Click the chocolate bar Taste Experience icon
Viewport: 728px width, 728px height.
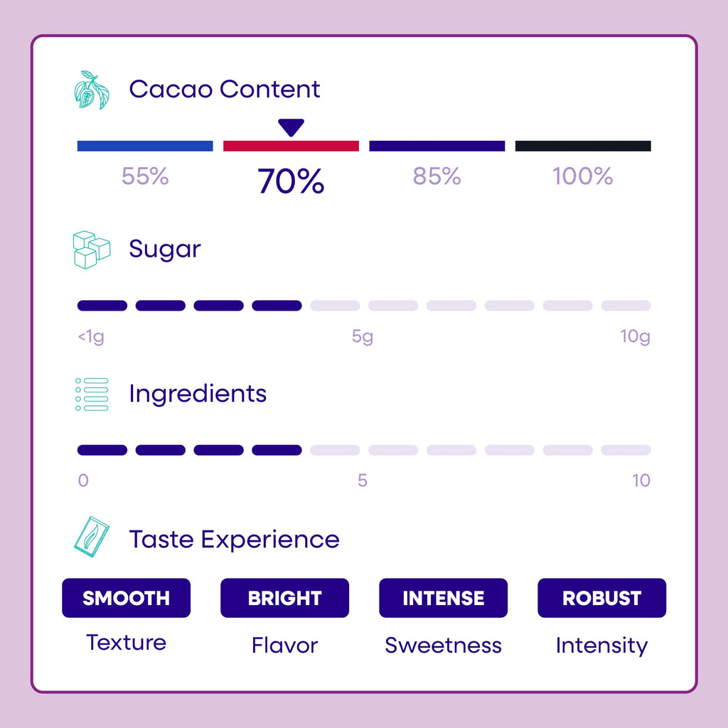tap(92, 537)
